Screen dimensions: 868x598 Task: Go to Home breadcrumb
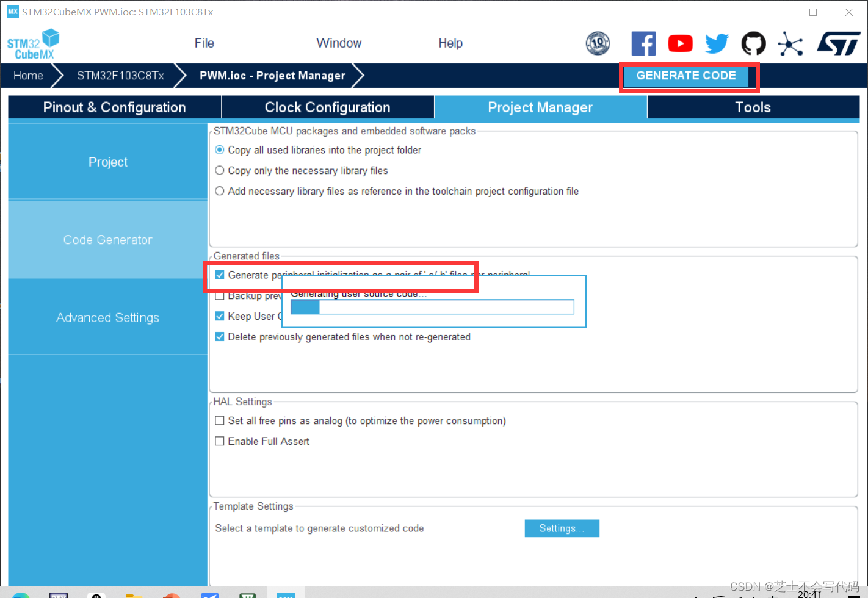coord(28,76)
